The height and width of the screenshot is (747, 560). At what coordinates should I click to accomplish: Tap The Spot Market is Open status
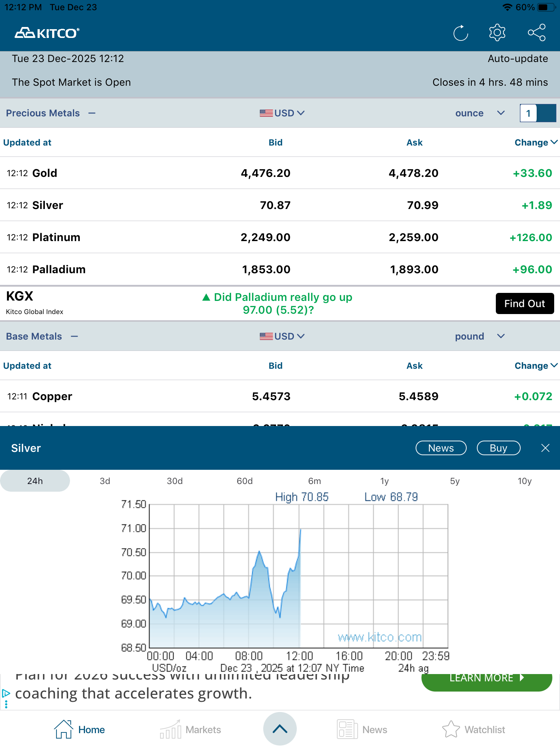coord(71,82)
